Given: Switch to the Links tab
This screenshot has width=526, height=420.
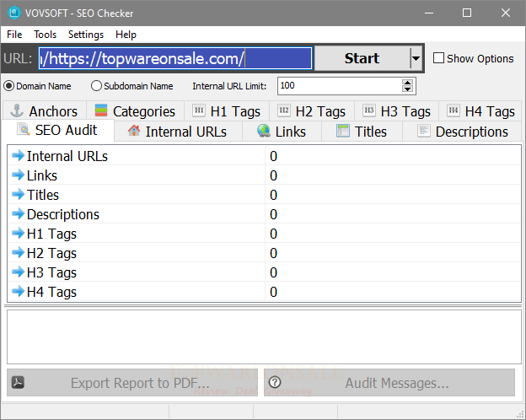Looking at the screenshot, I should tap(282, 132).
